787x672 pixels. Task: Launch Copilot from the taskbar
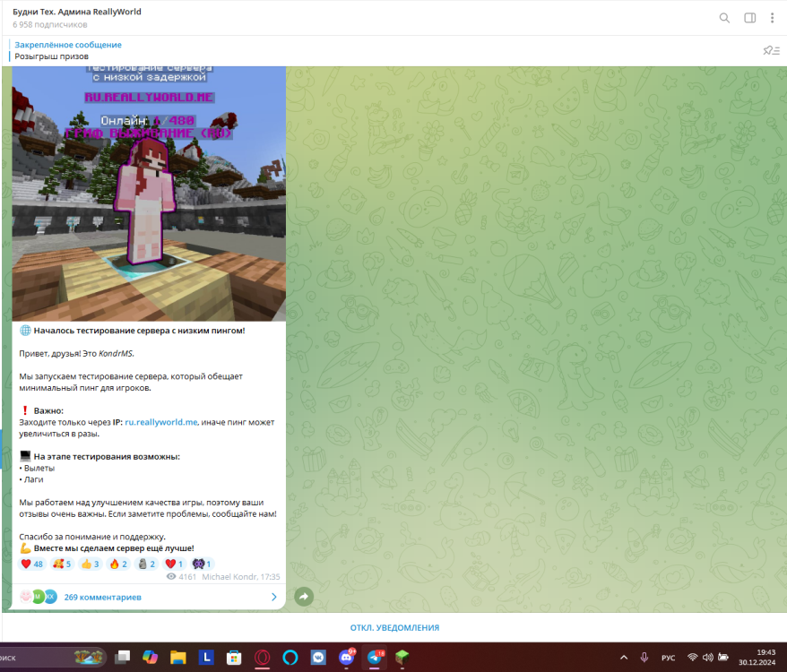pyautogui.click(x=150, y=657)
